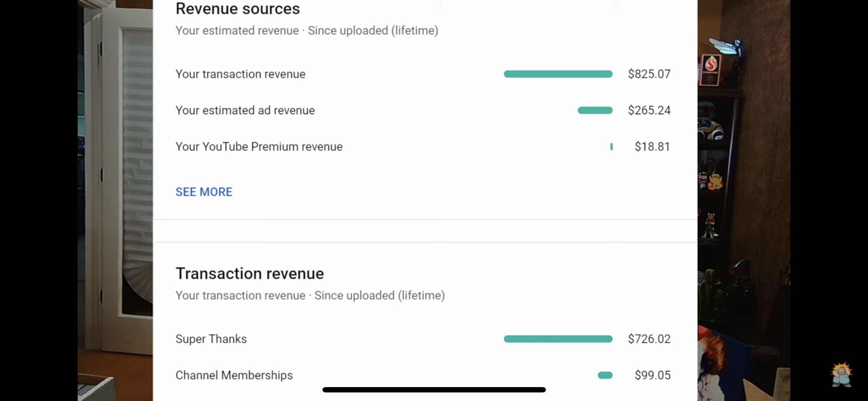The width and height of the screenshot is (868, 401).
Task: Select 'Your estimated revenue · Since uploaded' subtitle
Action: (307, 31)
